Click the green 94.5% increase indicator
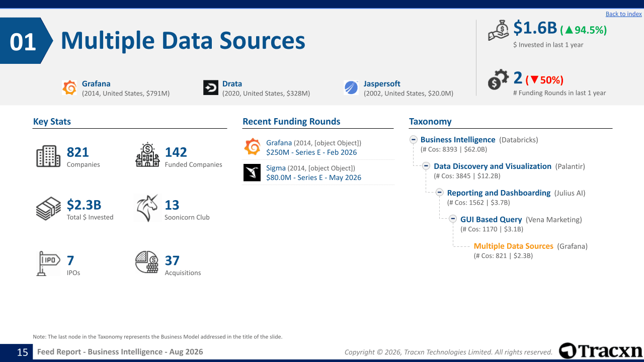The width and height of the screenshot is (644, 362). (x=584, y=30)
